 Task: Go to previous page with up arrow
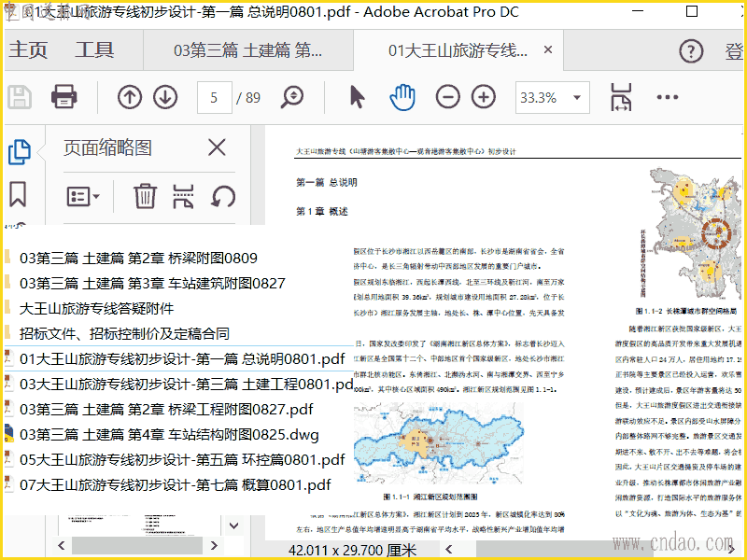click(x=130, y=97)
